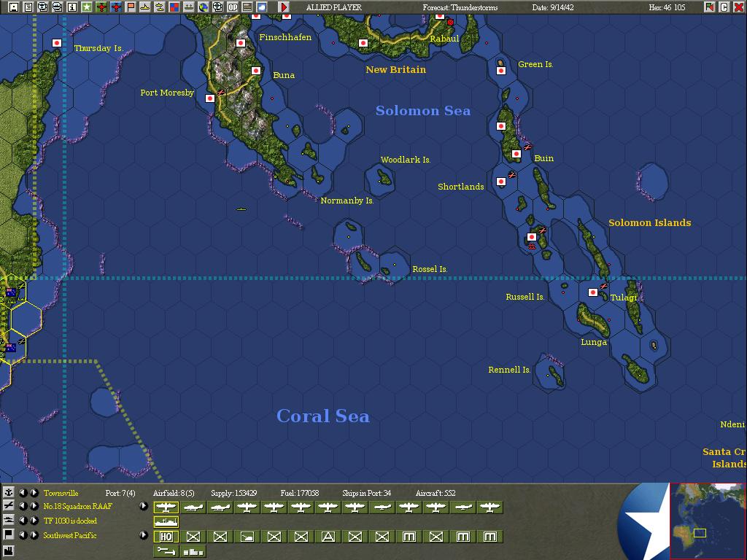
Task: Click the ship task force row icon
Action: click(x=8, y=520)
